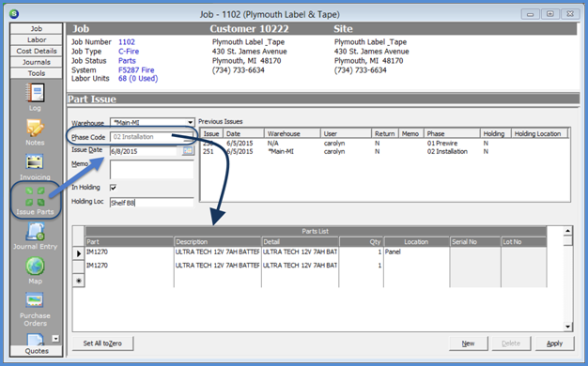This screenshot has height=366, width=588.
Task: Click the User column header
Action: coord(346,133)
